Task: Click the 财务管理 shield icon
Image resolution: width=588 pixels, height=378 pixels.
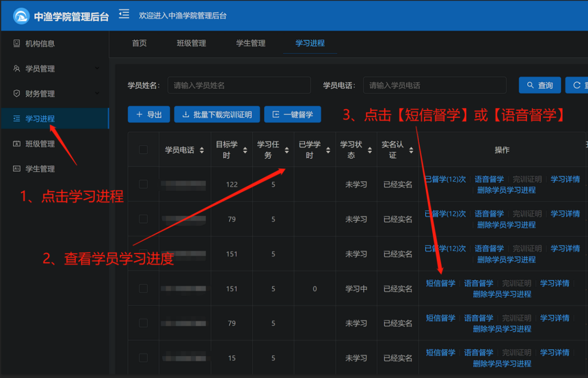Action: (x=16, y=94)
